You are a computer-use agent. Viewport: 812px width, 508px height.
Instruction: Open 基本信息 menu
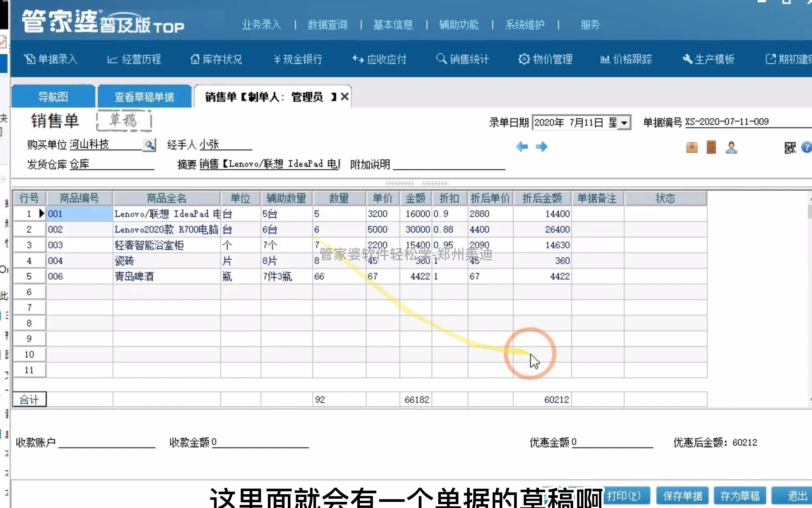point(393,25)
